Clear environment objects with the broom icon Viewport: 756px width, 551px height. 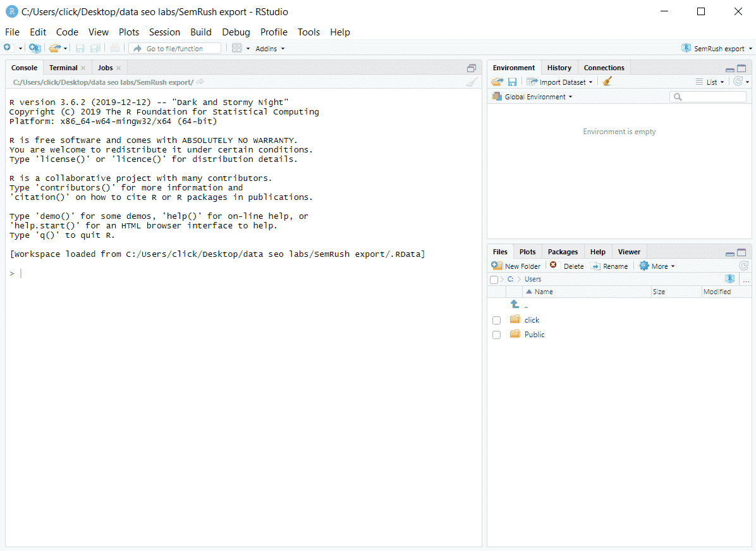coord(607,82)
